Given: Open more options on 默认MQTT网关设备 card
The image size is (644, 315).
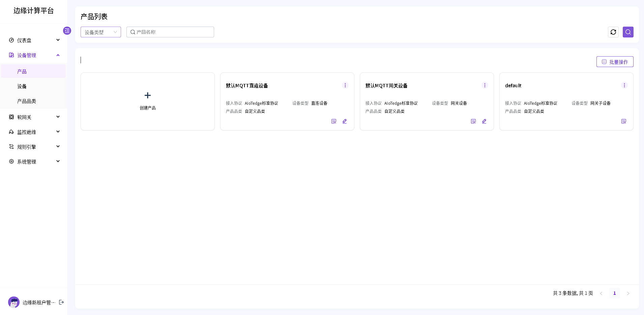Looking at the screenshot, I should click(x=485, y=85).
